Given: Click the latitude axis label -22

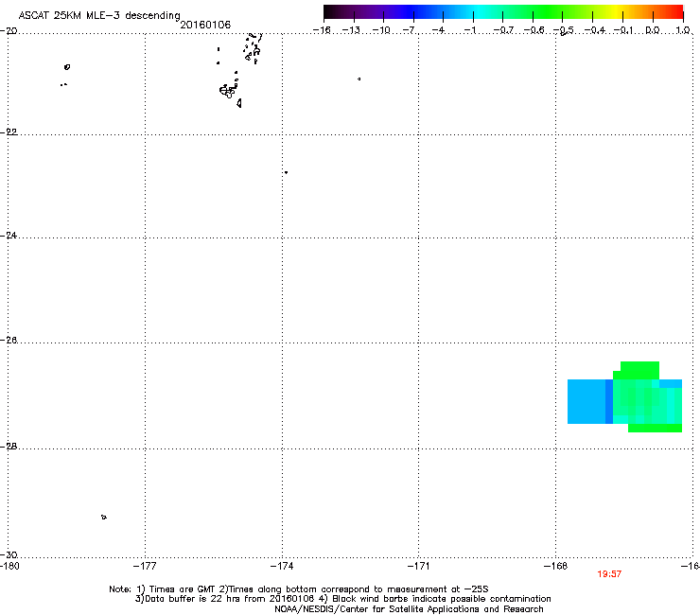Looking at the screenshot, I should coord(9,132).
